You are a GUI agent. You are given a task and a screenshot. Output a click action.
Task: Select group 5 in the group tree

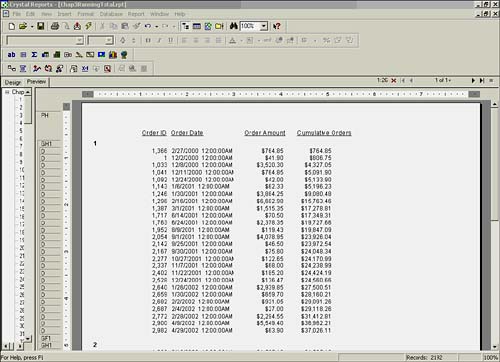pyautogui.click(x=21, y=131)
